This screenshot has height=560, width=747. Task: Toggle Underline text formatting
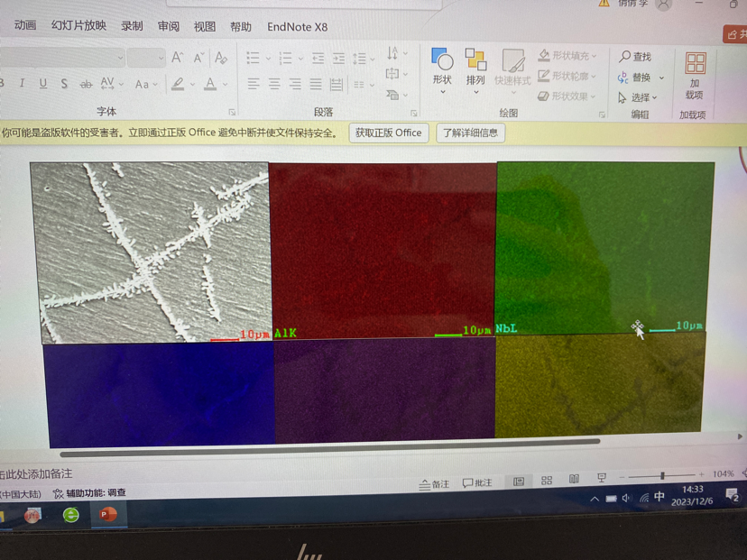[43, 84]
